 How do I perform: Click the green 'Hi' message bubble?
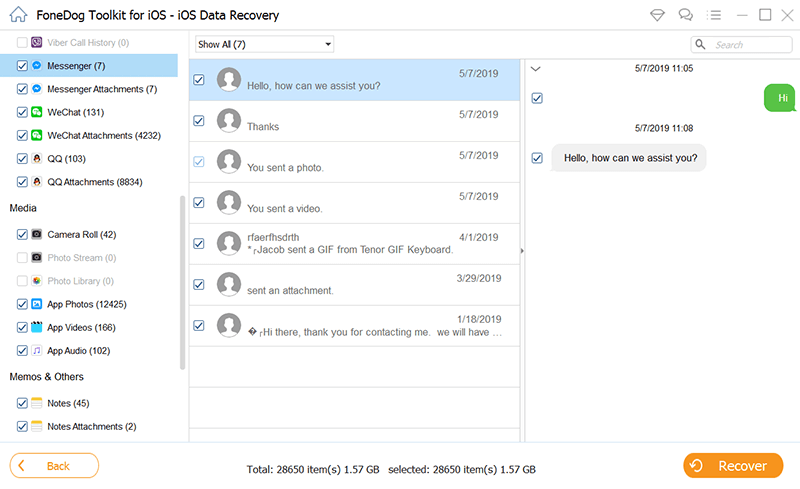click(x=780, y=98)
